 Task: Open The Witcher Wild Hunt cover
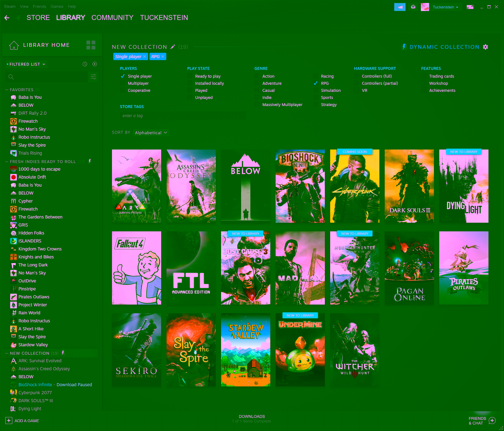click(x=355, y=350)
